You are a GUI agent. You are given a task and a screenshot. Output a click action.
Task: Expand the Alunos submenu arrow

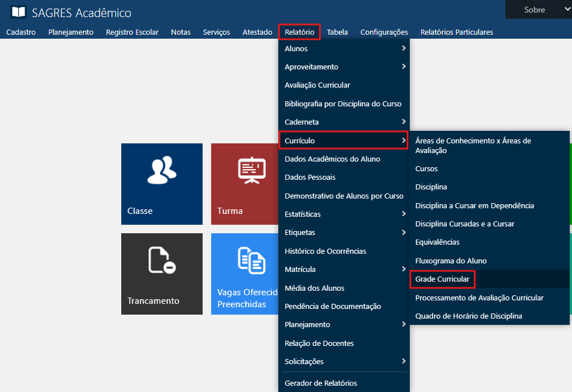tap(404, 48)
